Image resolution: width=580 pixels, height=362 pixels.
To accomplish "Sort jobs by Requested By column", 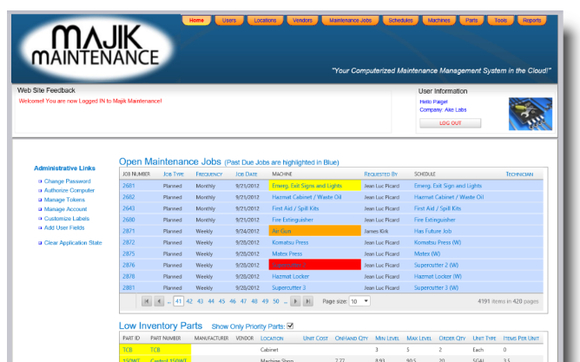I will pyautogui.click(x=381, y=174).
